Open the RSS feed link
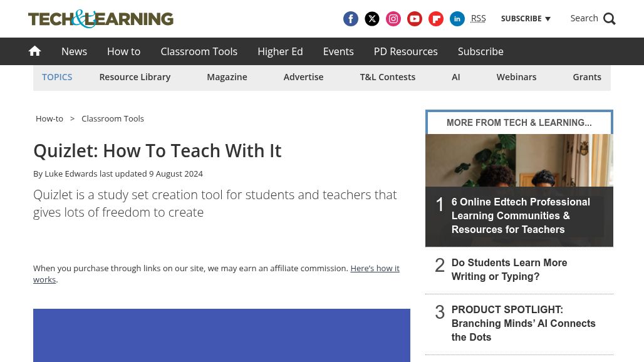This screenshot has height=362, width=644. click(478, 18)
